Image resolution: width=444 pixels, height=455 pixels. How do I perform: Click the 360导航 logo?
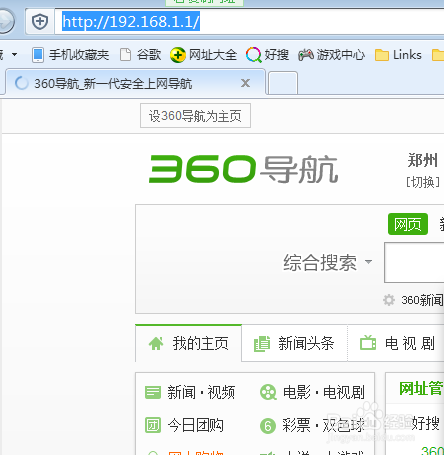(x=243, y=169)
